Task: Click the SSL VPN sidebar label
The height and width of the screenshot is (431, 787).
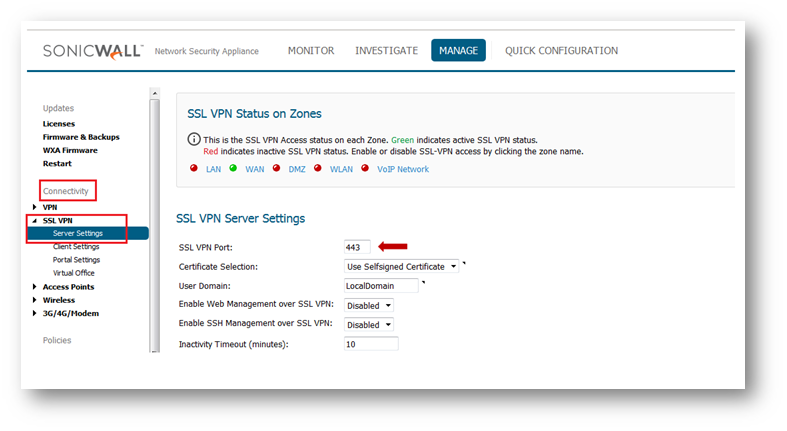Action: pos(58,220)
